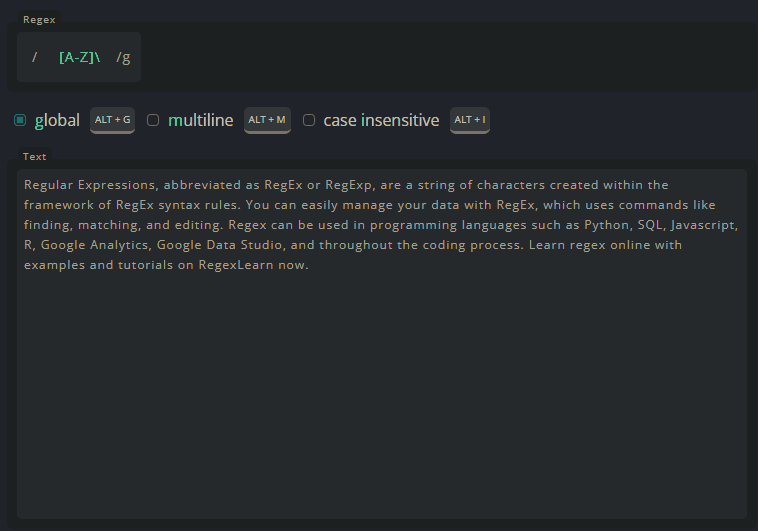Click the 'multiline' label text

pyautogui.click(x=200, y=120)
